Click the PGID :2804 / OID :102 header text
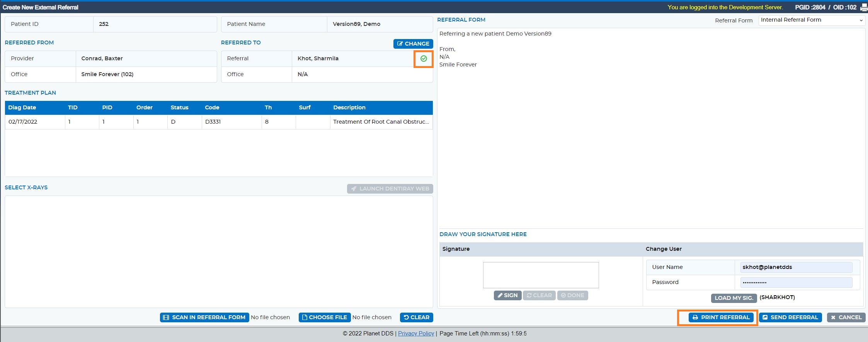 pos(825,7)
